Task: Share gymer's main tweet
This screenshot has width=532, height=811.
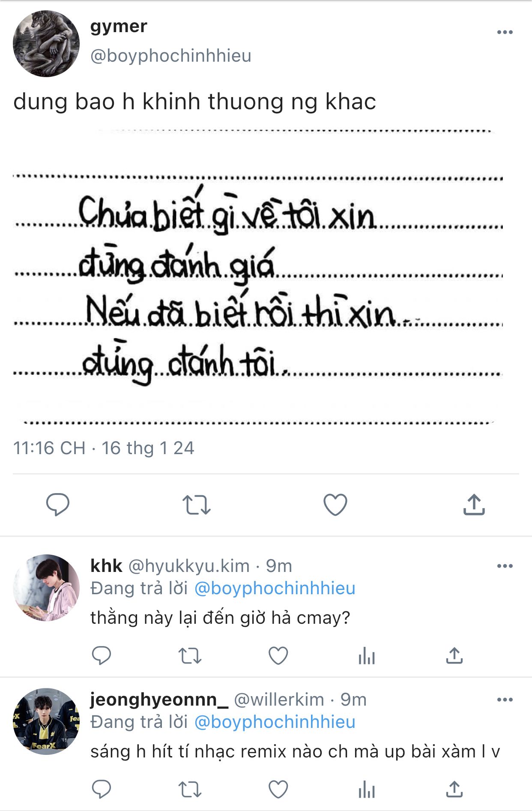Action: (474, 504)
